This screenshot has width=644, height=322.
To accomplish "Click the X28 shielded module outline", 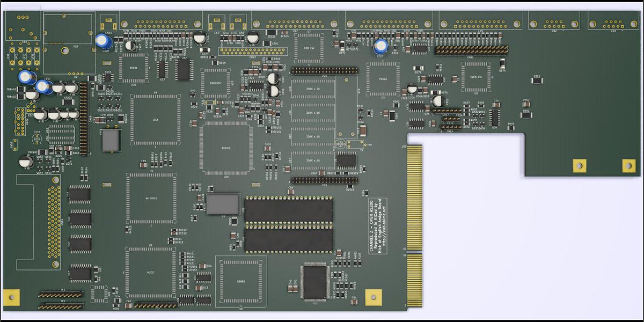I will click(x=69, y=43).
